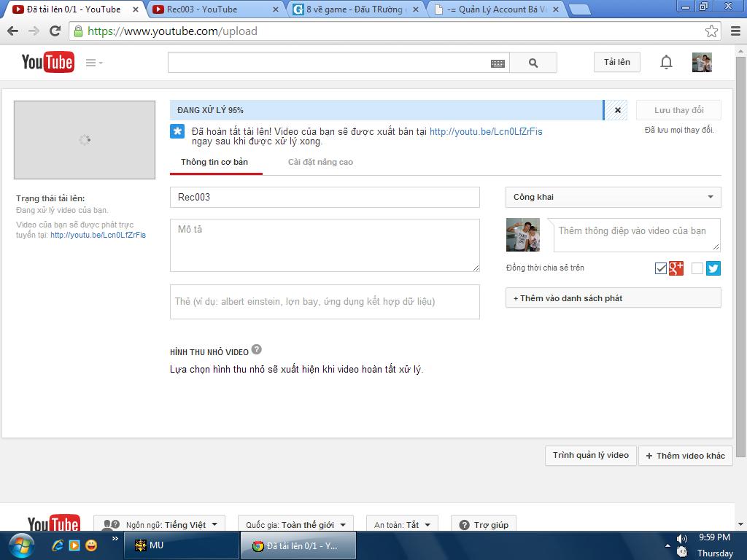Show hidden tray icons arrow
The width and height of the screenshot is (747, 560).
[x=667, y=545]
